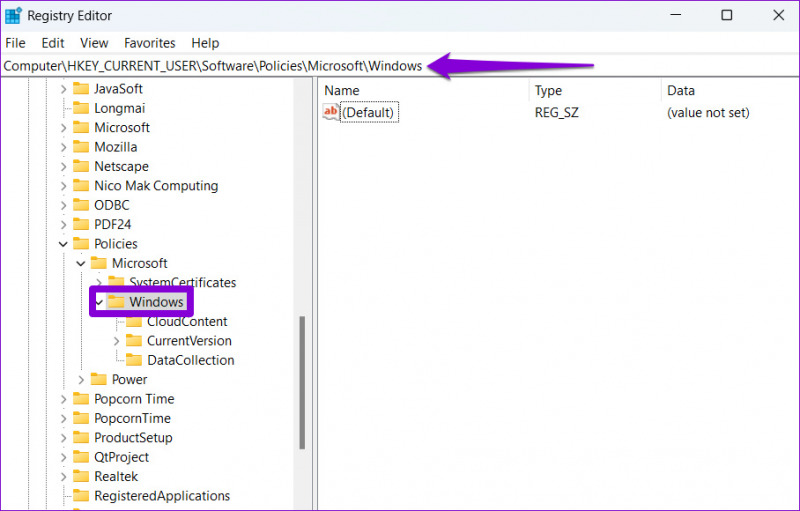Open the Favorites menu
This screenshot has width=800, height=511.
(149, 43)
